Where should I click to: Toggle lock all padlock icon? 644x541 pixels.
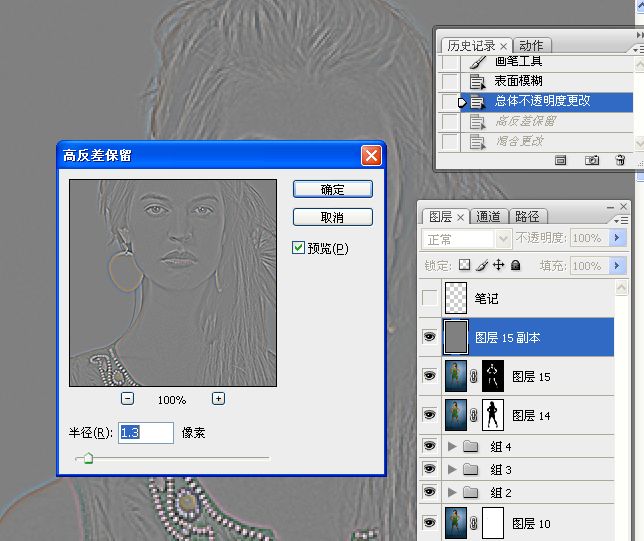(x=515, y=265)
